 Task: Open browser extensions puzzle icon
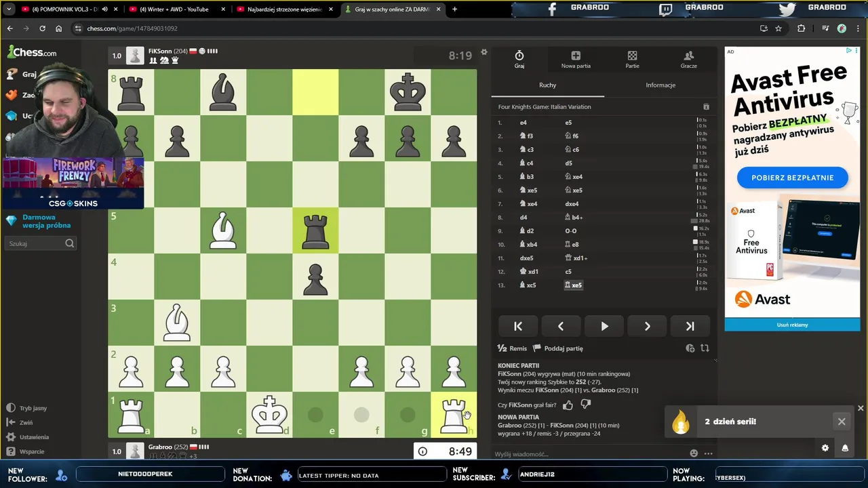(802, 28)
